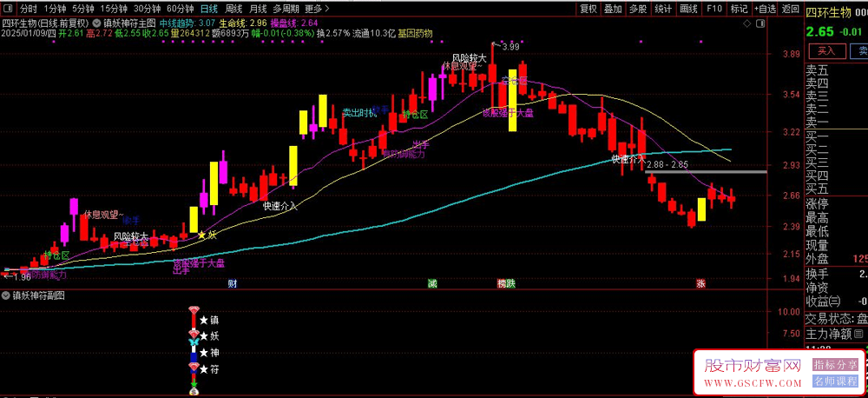Open the 镇妖神符副图 indicator dropdown arrow
This screenshot has width=868, height=398.
coord(6,296)
